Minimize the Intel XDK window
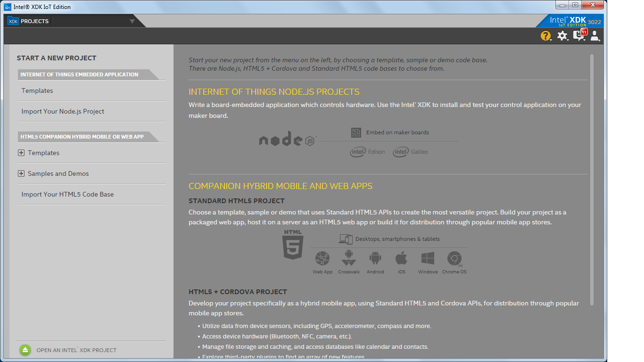644x362 pixels. [x=562, y=5]
